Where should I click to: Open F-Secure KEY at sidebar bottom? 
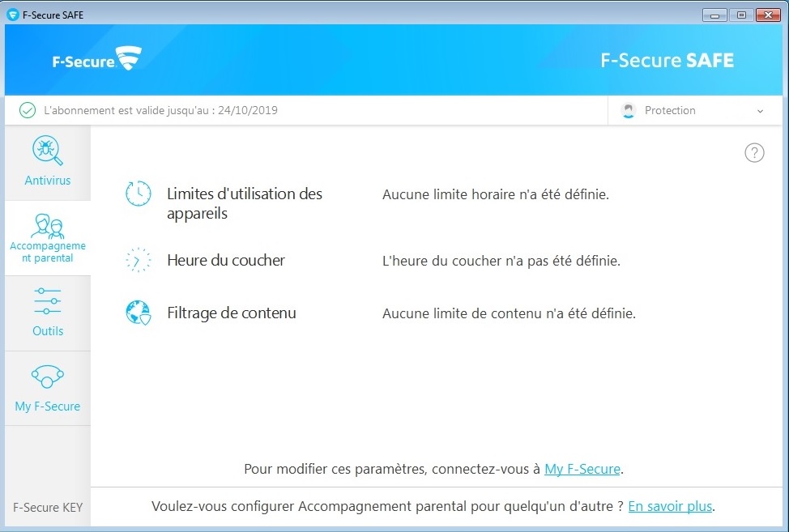pyautogui.click(x=48, y=508)
